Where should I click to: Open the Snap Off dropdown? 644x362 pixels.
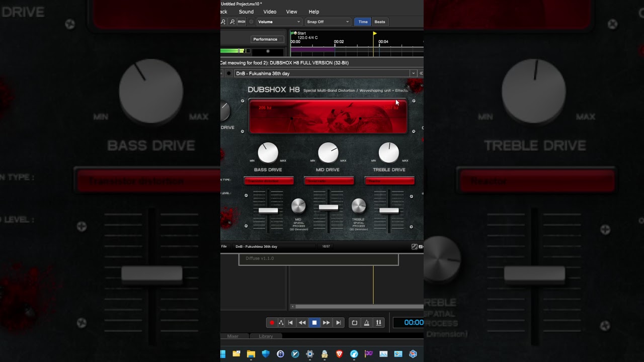coord(328,22)
